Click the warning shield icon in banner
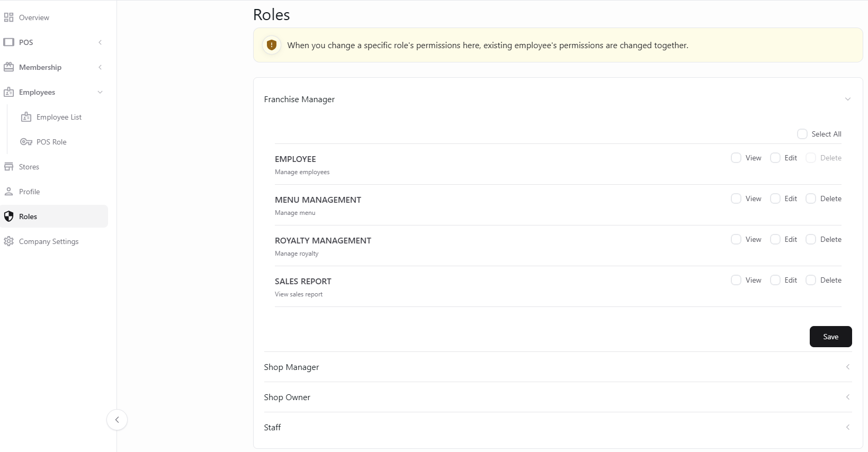The width and height of the screenshot is (868, 452). 272,45
